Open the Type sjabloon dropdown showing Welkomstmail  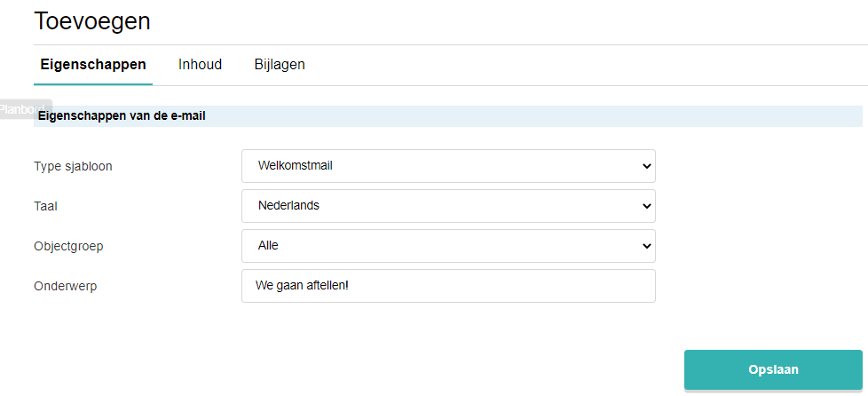click(x=448, y=166)
